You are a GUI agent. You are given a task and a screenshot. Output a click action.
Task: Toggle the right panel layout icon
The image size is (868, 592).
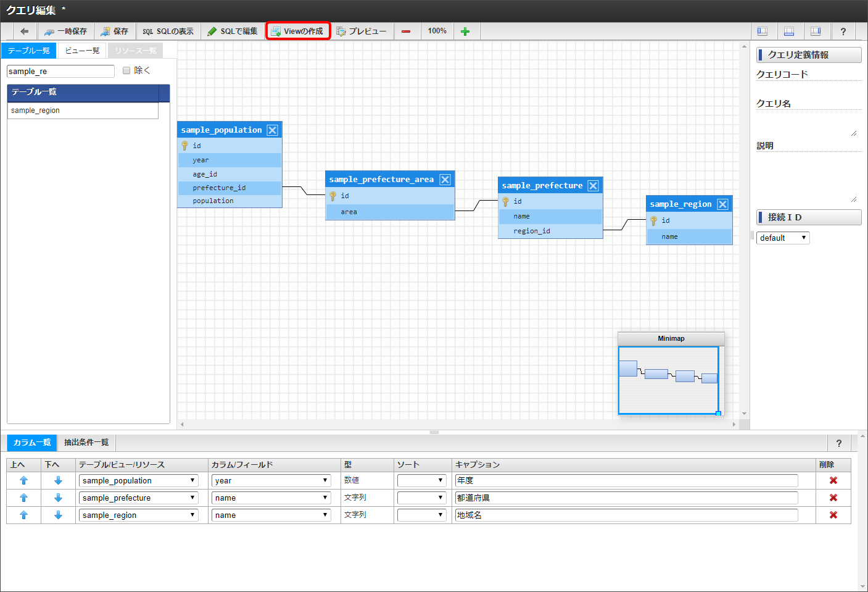(816, 31)
